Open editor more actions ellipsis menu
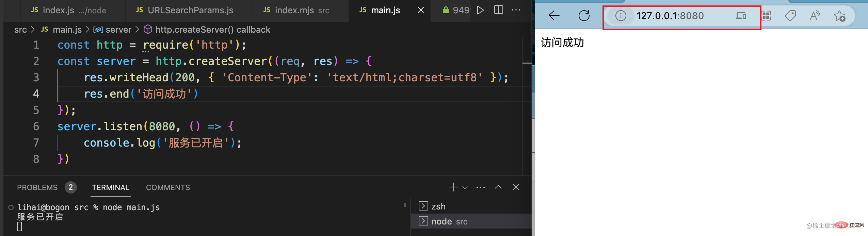The image size is (868, 236). point(516,10)
